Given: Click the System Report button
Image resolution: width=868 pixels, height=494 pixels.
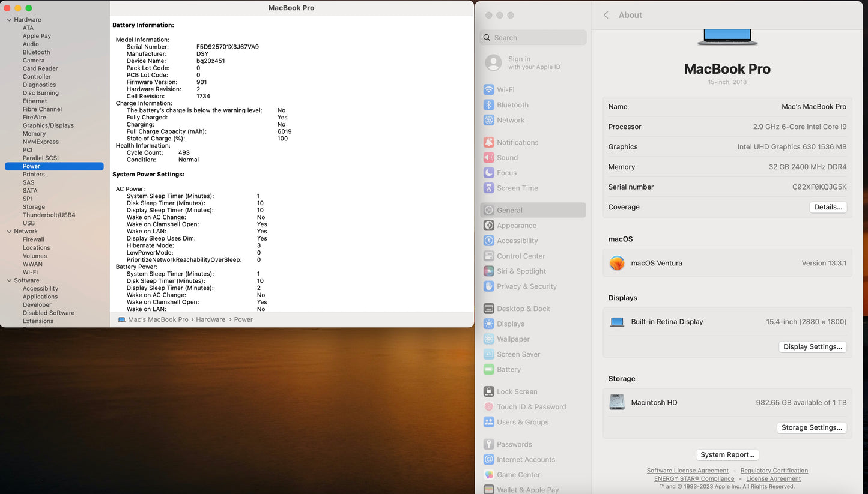Looking at the screenshot, I should [727, 455].
